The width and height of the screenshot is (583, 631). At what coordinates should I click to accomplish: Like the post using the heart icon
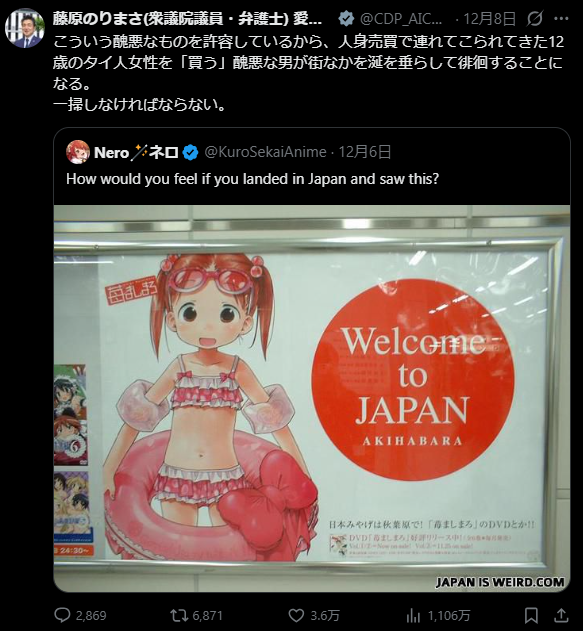tap(297, 615)
